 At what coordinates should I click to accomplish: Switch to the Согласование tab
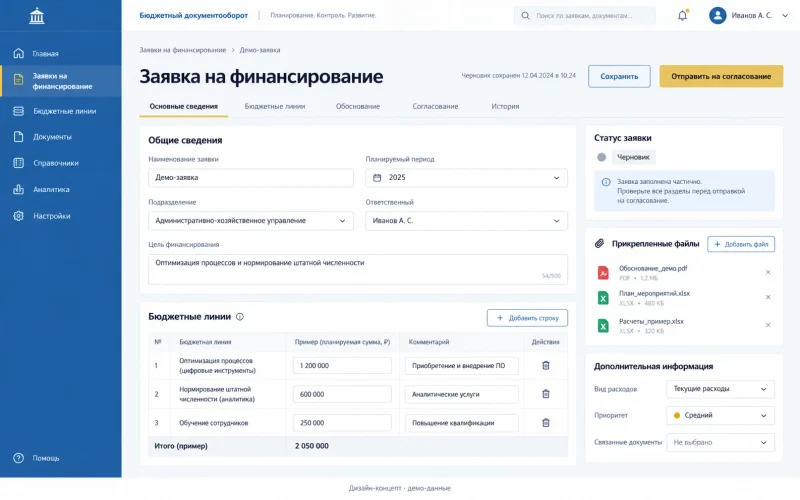click(x=435, y=106)
